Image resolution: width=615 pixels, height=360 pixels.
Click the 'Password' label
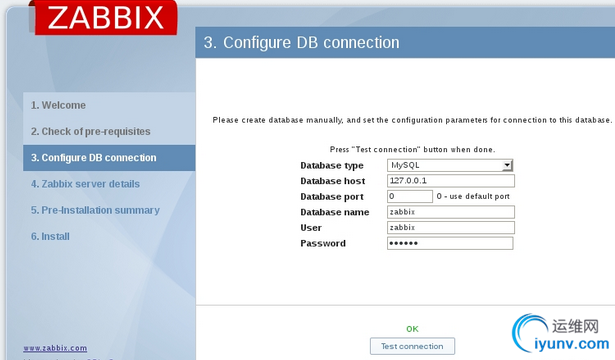(x=323, y=244)
